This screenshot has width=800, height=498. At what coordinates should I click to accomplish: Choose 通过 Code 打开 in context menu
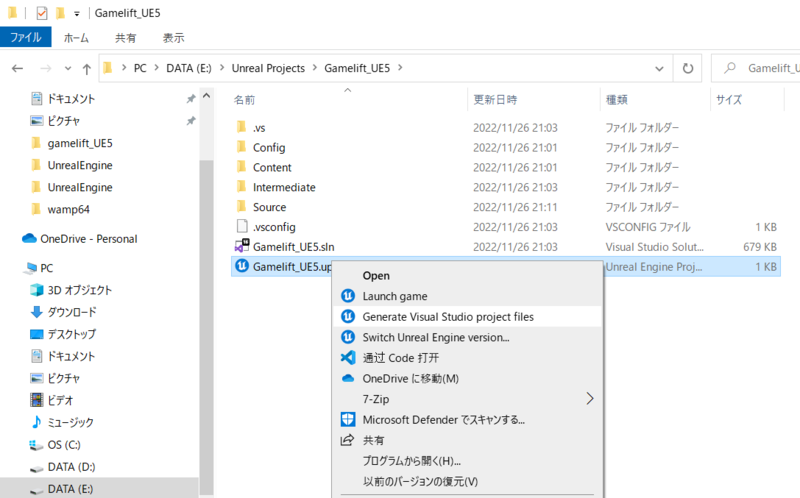pos(467,358)
